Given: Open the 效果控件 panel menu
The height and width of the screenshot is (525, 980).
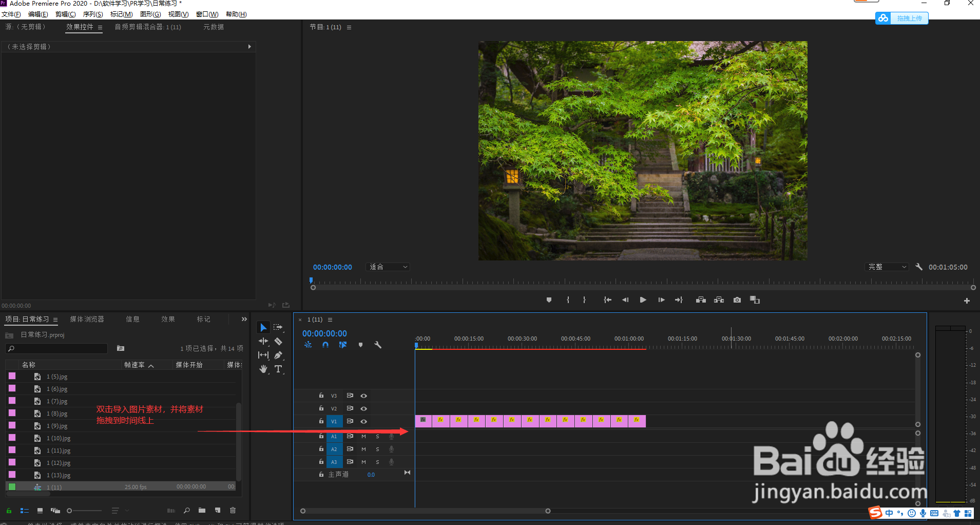Looking at the screenshot, I should (100, 28).
